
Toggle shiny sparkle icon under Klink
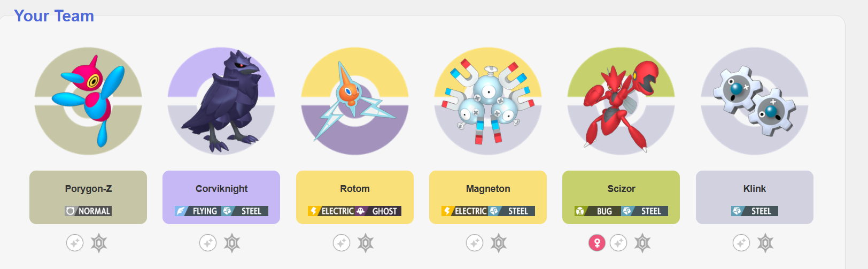click(741, 243)
